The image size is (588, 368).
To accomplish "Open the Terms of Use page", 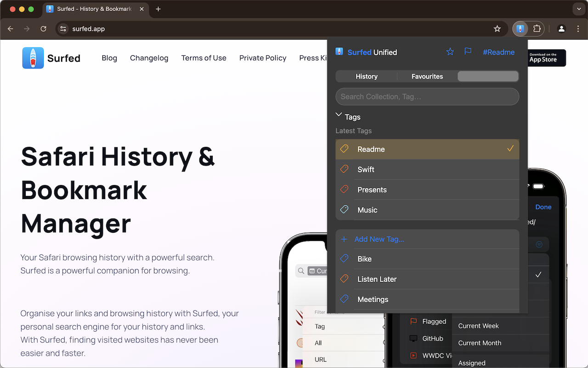I will [x=204, y=58].
